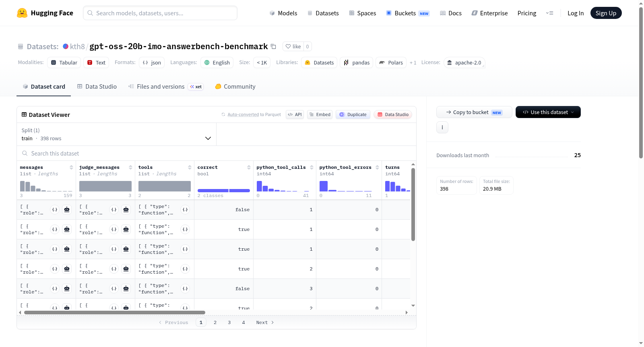Viewport: 644px width, 347px height.
Task: Select the pandas library tag
Action: coord(357,62)
